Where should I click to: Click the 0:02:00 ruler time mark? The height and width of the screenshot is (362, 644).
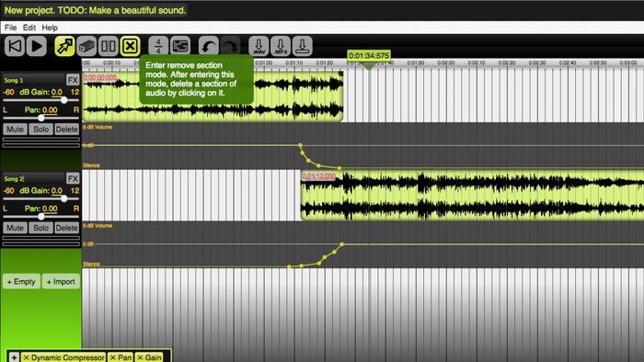[446, 62]
